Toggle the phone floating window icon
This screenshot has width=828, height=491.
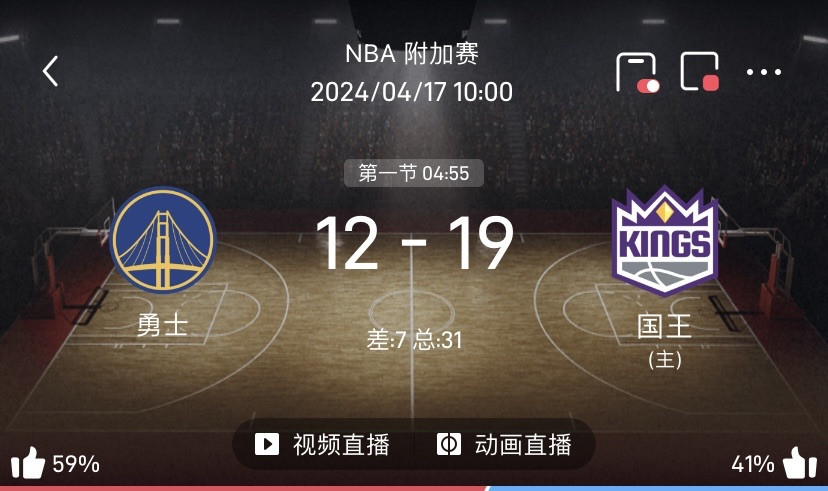tap(637, 72)
